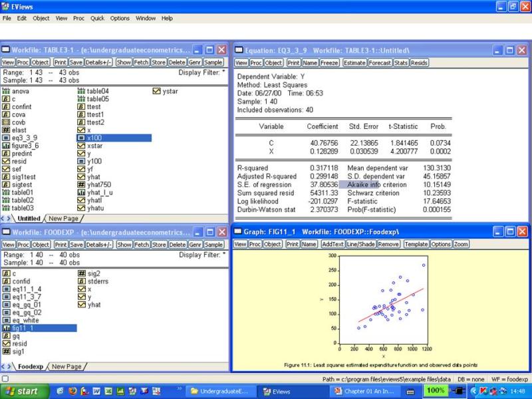The width and height of the screenshot is (532, 399).
Task: Select the y100 object icon
Action: (81, 161)
